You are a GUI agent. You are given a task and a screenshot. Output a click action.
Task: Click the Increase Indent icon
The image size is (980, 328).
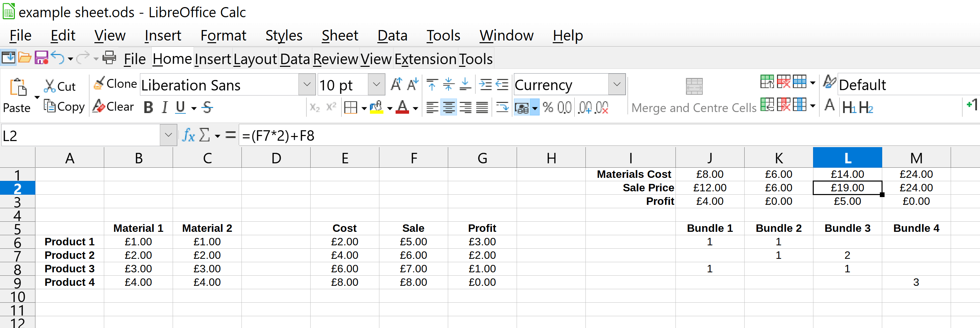pyautogui.click(x=485, y=84)
